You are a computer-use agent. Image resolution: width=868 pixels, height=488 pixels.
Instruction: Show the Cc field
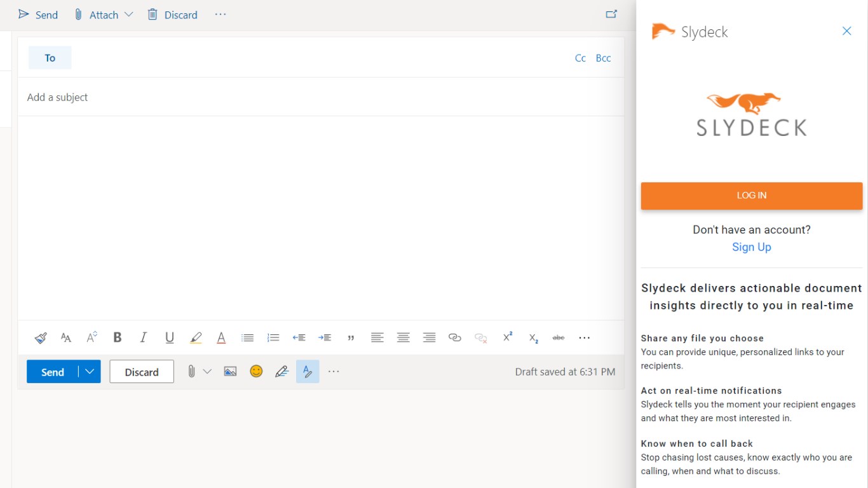(580, 58)
